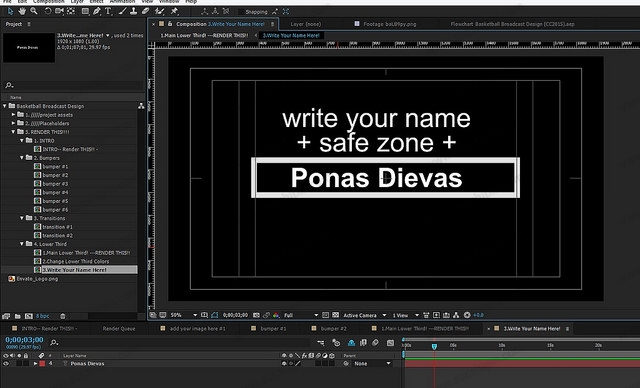
Task: Open the flowchart view icon in Project panel
Action: click(x=141, y=106)
